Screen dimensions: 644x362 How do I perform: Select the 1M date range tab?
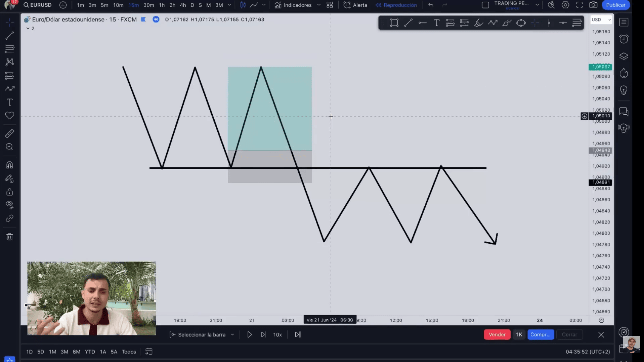click(52, 352)
